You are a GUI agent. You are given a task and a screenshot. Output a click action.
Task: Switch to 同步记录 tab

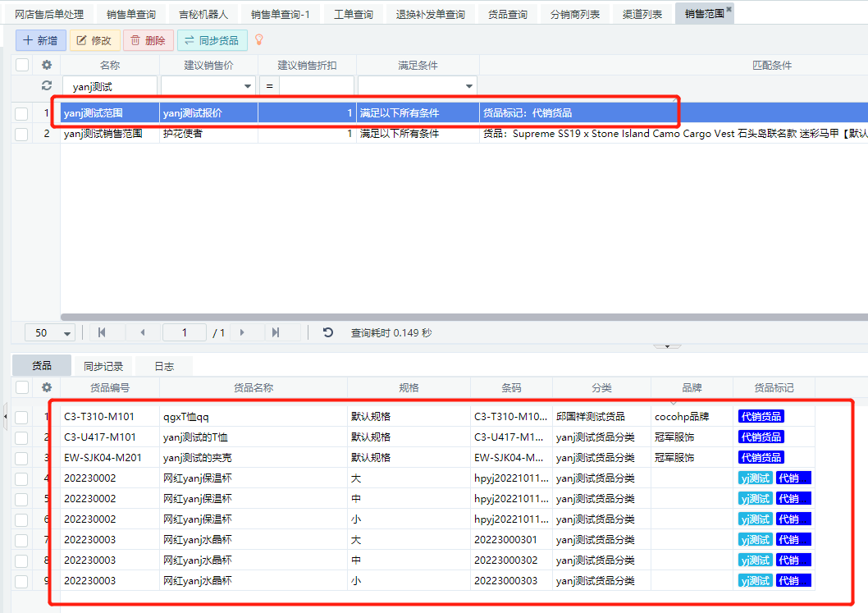point(103,366)
